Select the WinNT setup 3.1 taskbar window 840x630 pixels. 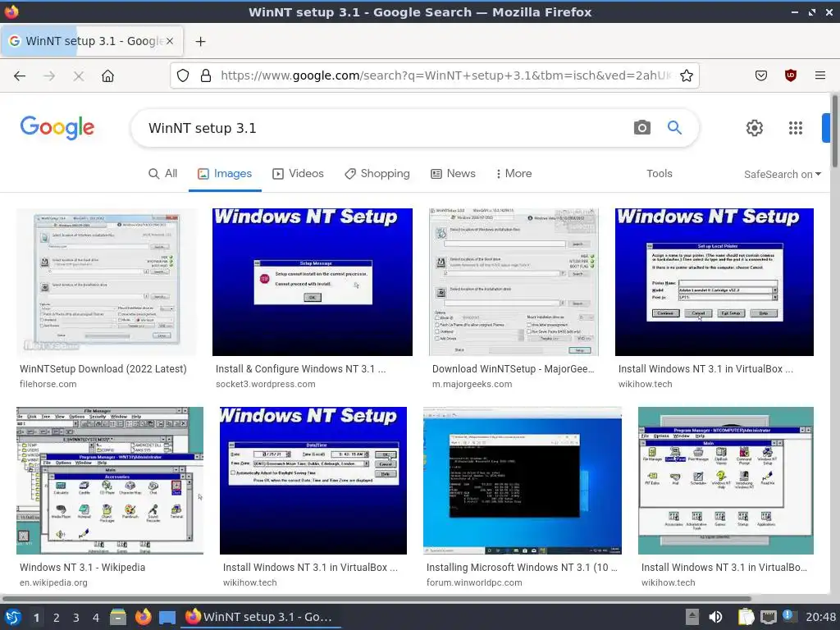tap(261, 617)
